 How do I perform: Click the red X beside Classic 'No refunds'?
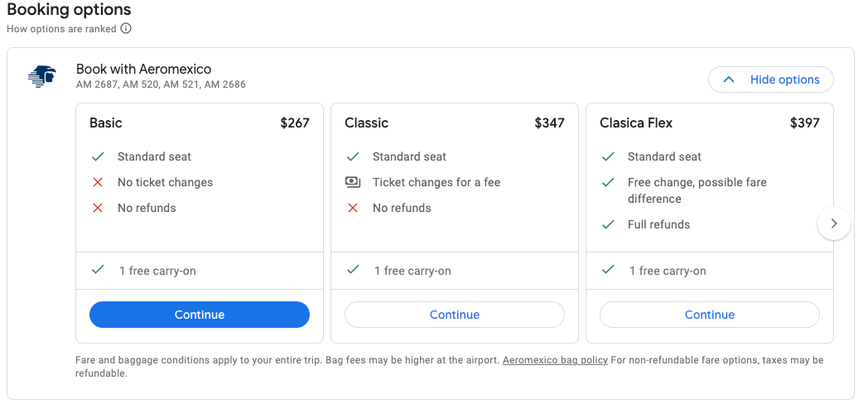tap(353, 208)
